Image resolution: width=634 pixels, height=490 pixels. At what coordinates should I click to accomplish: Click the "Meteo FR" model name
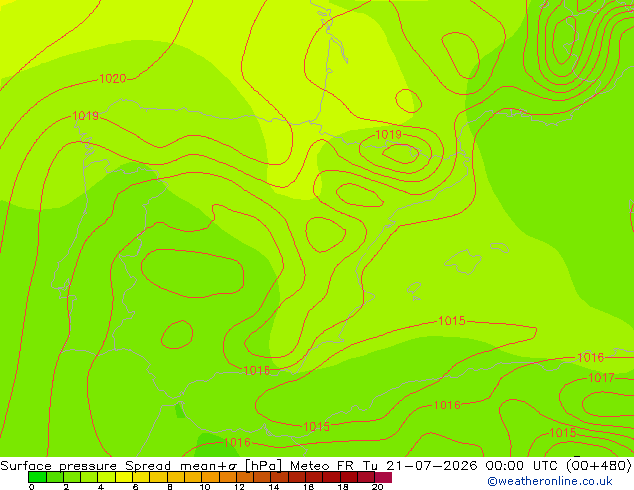click(322, 466)
